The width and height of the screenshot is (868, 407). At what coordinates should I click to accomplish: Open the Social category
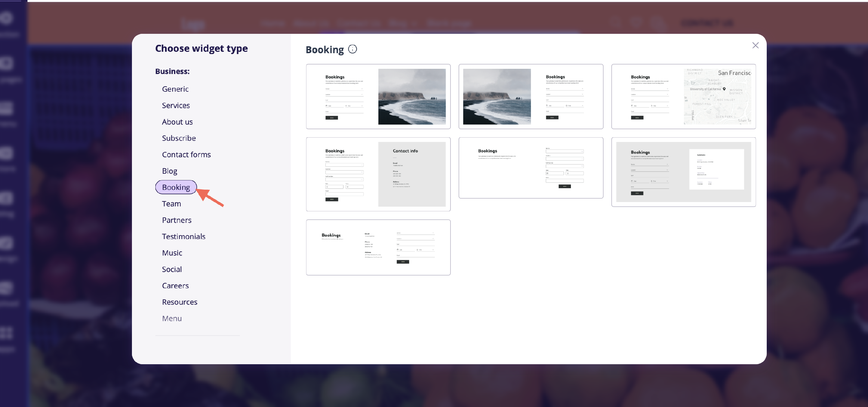pyautogui.click(x=172, y=269)
